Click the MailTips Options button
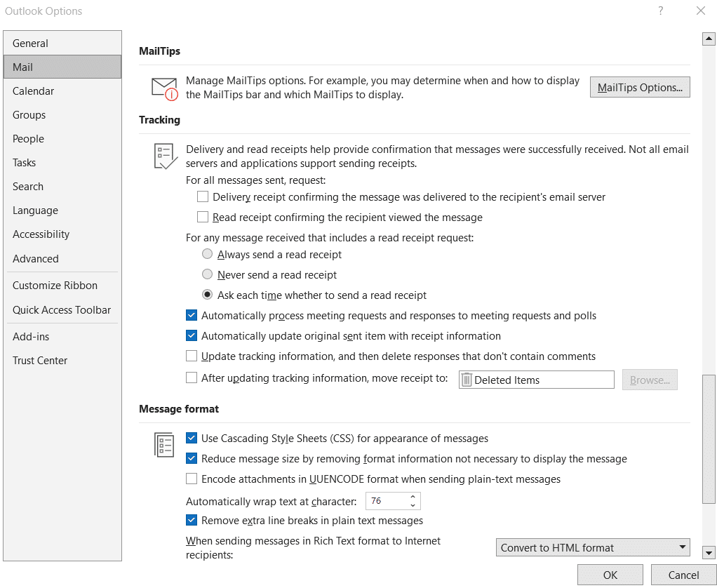The width and height of the screenshot is (717, 588). coord(639,87)
